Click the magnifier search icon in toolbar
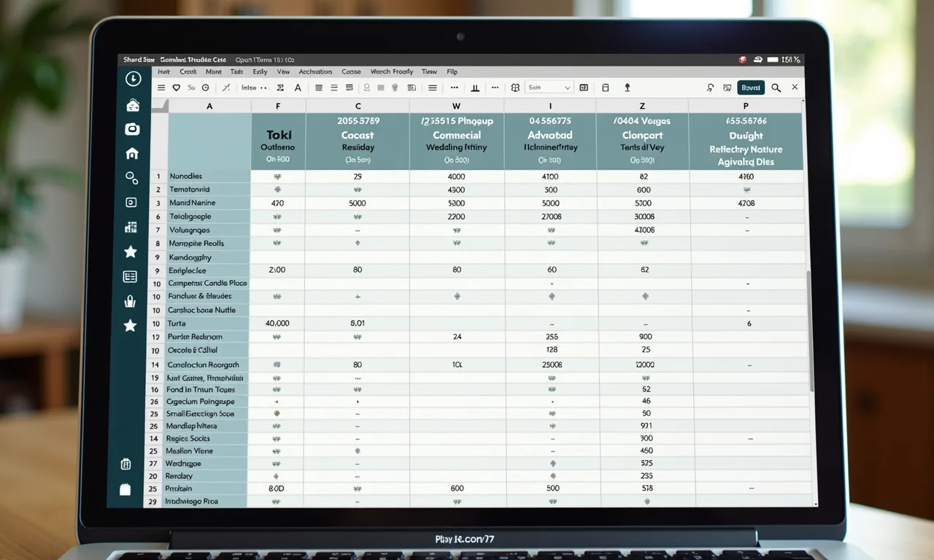 [776, 87]
